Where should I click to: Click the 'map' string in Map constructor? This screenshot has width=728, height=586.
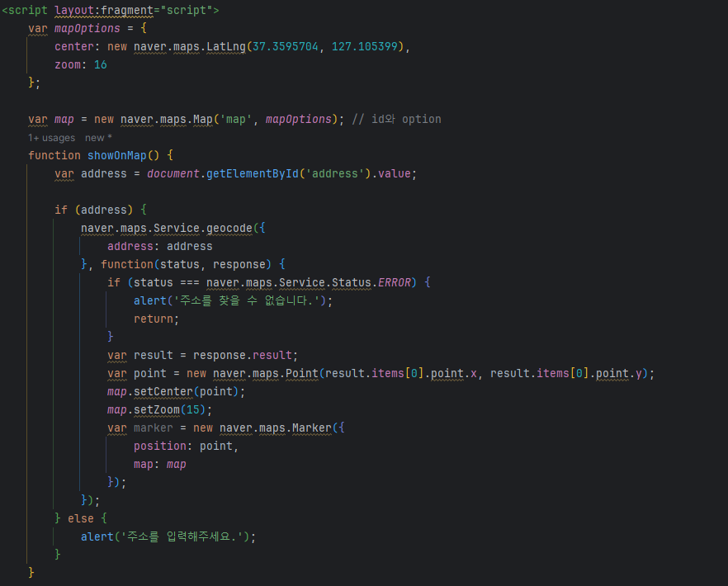pyautogui.click(x=236, y=120)
